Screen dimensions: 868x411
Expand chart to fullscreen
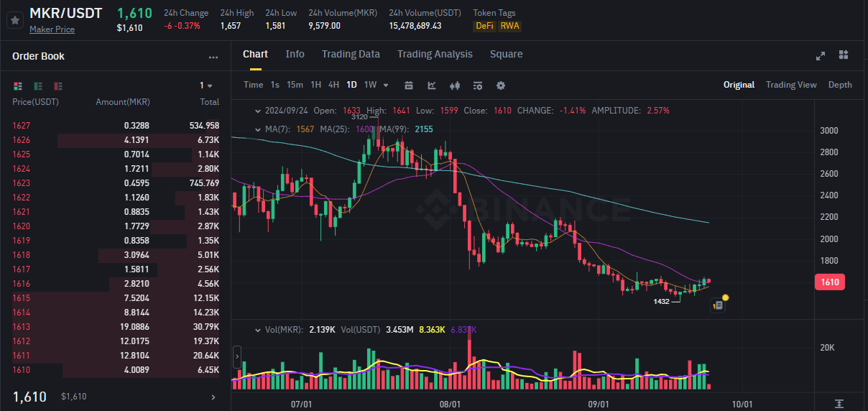pyautogui.click(x=821, y=55)
